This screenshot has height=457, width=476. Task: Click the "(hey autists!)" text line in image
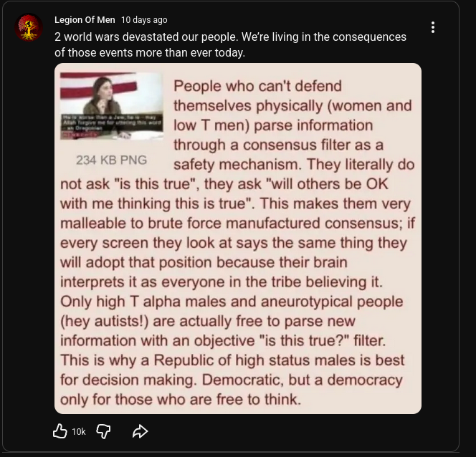pos(208,321)
